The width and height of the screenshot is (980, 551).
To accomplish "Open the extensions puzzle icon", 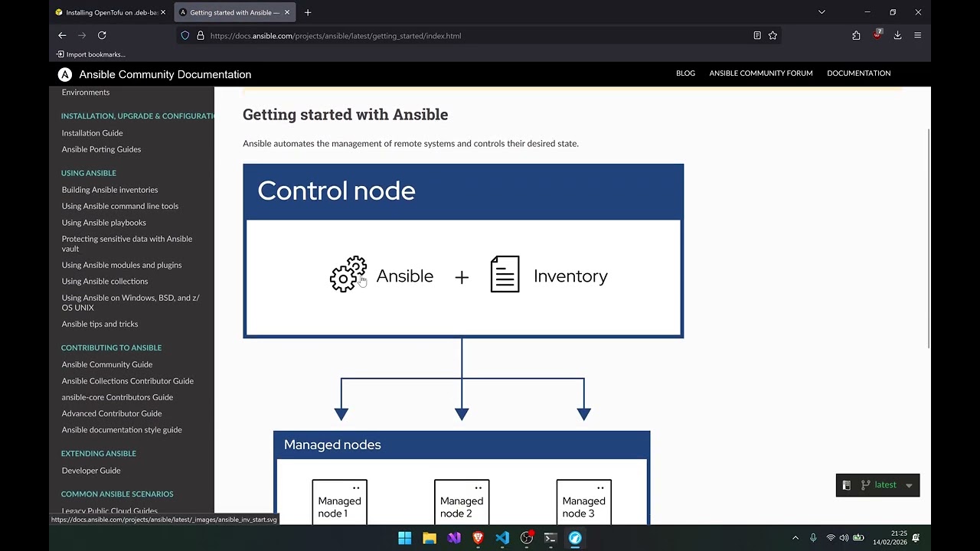I will click(x=856, y=35).
